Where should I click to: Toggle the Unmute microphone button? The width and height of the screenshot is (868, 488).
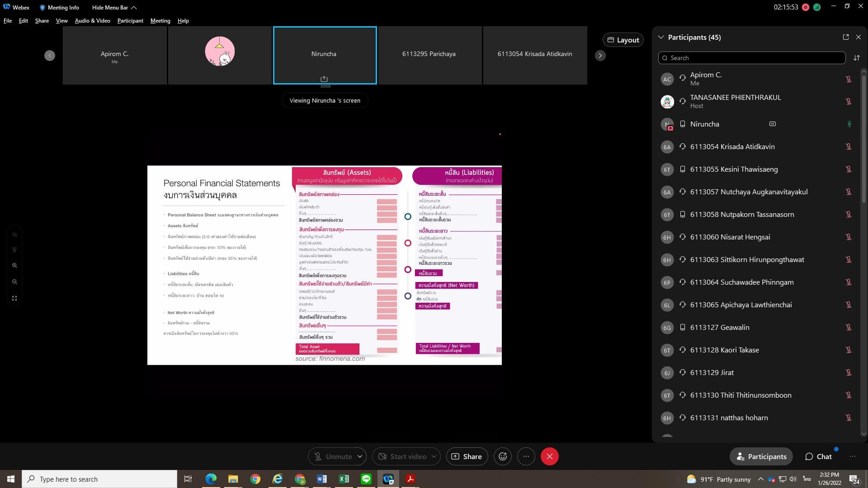[x=333, y=456]
